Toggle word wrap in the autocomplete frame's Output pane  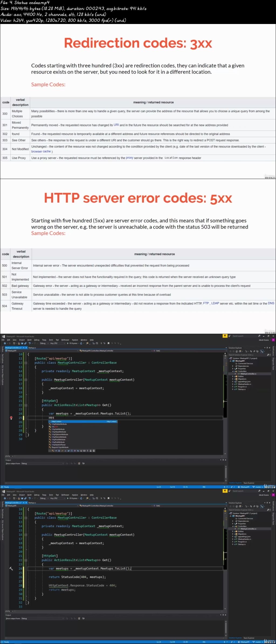pos(83,463)
